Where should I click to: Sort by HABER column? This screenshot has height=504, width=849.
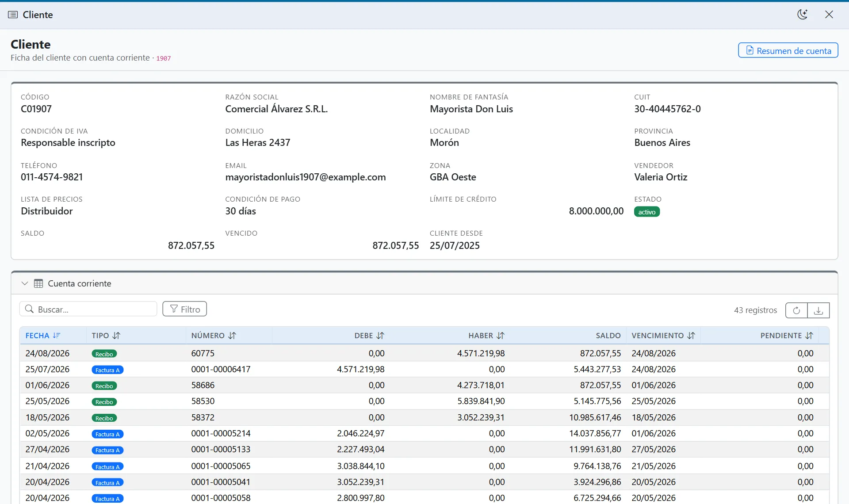coord(486,336)
